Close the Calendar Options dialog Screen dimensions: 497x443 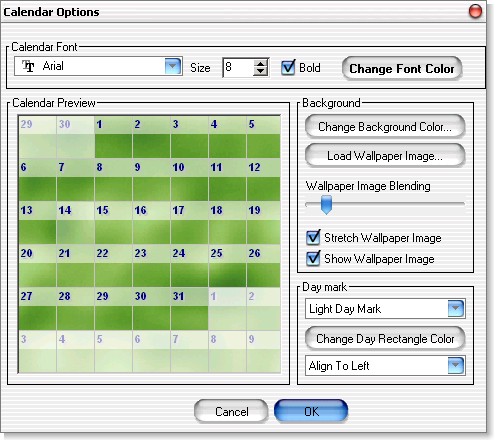point(475,11)
